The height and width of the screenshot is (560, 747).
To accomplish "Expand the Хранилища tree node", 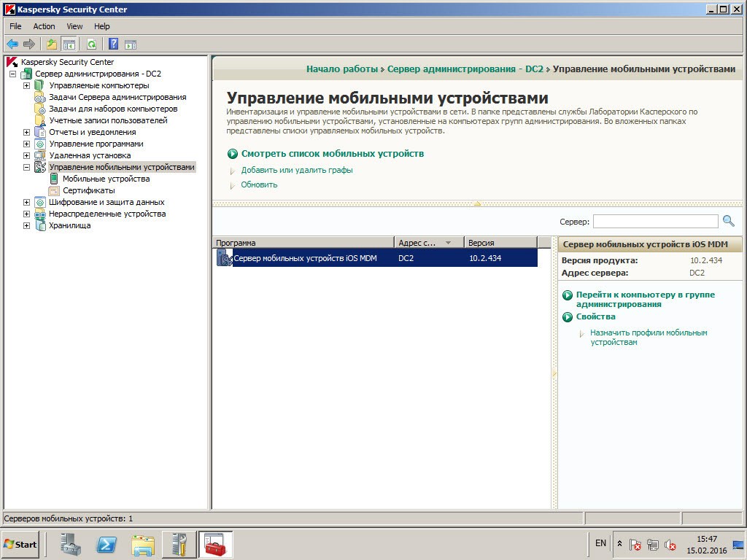I will (x=27, y=226).
